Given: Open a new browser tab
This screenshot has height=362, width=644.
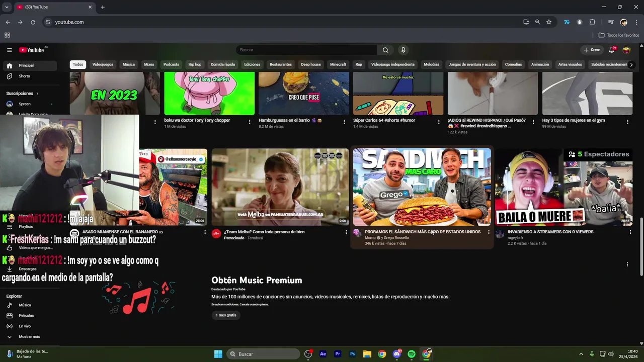Looking at the screenshot, I should click(103, 7).
